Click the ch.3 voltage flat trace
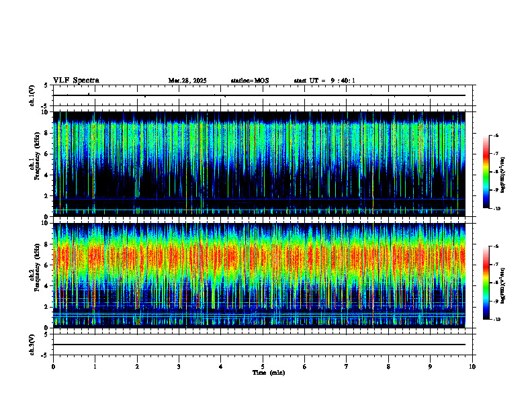Image resolution: width=532 pixels, height=411 pixels. 259,345
